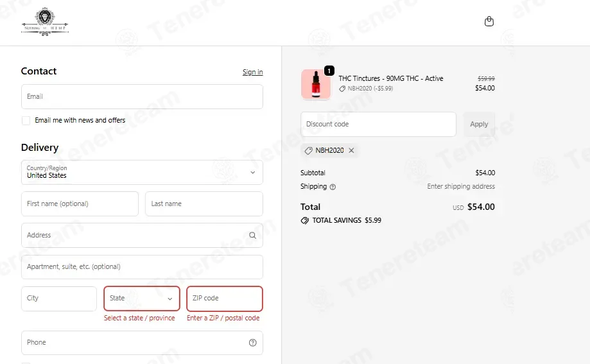Viewport: 590px width, 364px height.
Task: Focus the Apartment, suite, etc. field
Action: pos(142,267)
